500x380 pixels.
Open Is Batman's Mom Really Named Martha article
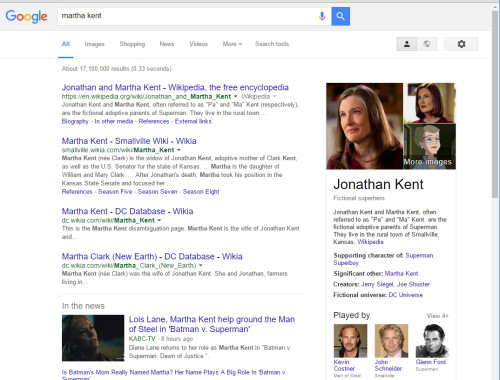click(x=173, y=375)
